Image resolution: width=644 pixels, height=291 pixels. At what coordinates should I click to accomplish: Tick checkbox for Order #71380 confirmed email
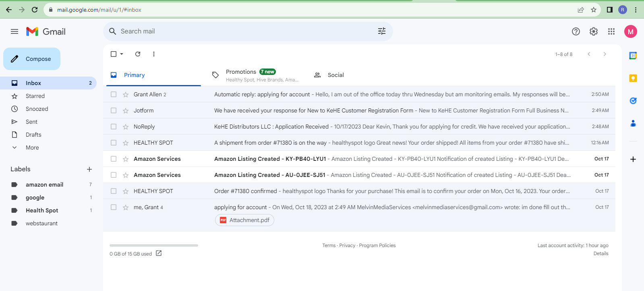tap(114, 191)
